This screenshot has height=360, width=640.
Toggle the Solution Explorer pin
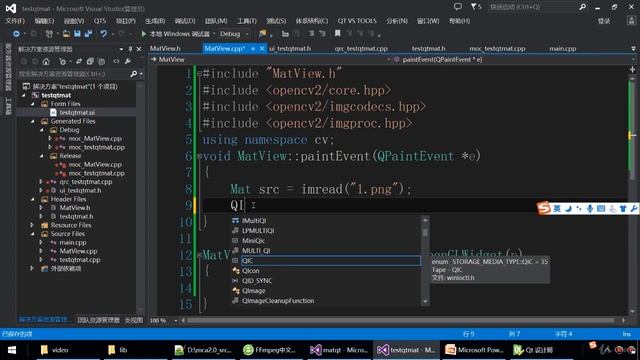coord(130,49)
